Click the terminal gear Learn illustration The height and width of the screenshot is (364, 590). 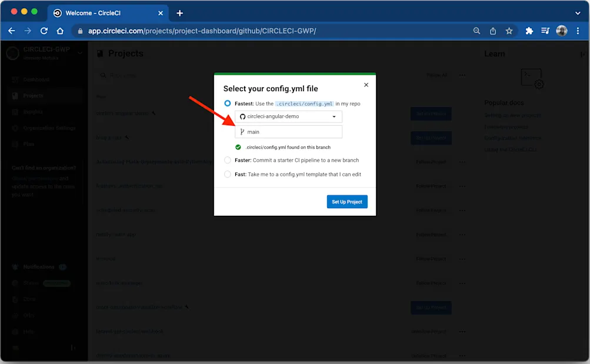pyautogui.click(x=532, y=79)
